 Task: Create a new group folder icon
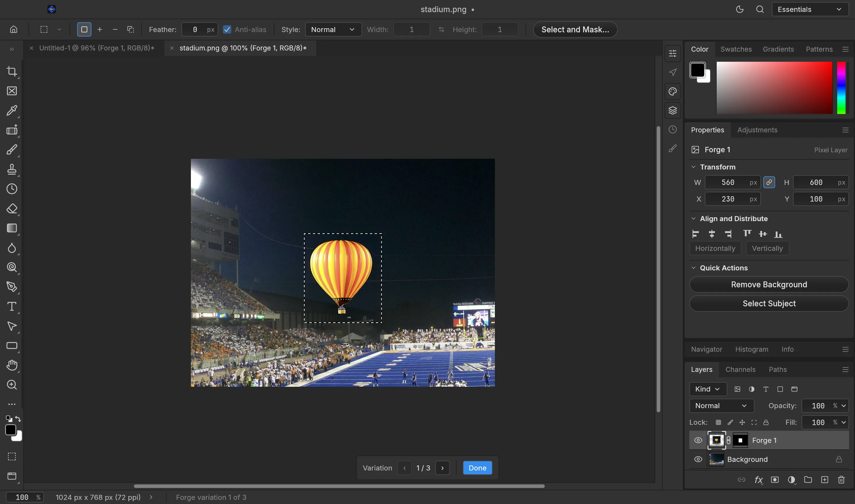click(x=808, y=480)
